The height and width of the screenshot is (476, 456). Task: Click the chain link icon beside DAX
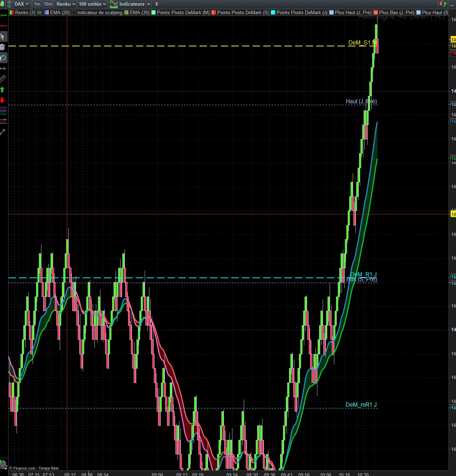(10, 4)
